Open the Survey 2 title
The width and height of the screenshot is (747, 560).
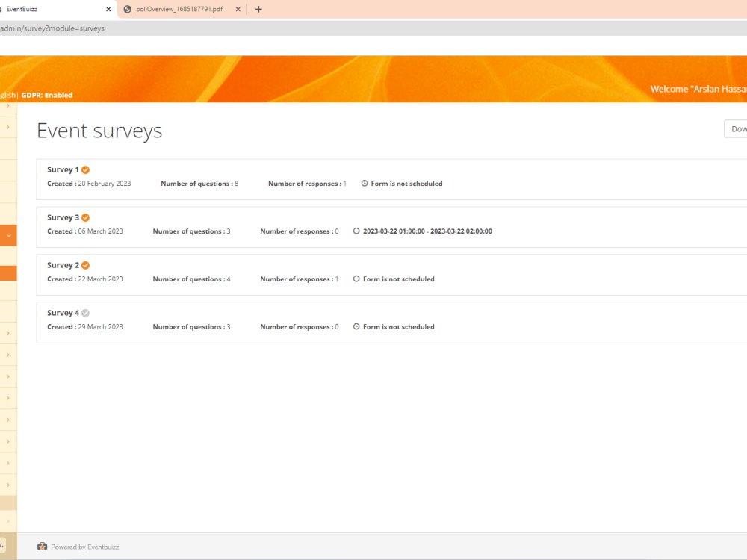[63, 265]
